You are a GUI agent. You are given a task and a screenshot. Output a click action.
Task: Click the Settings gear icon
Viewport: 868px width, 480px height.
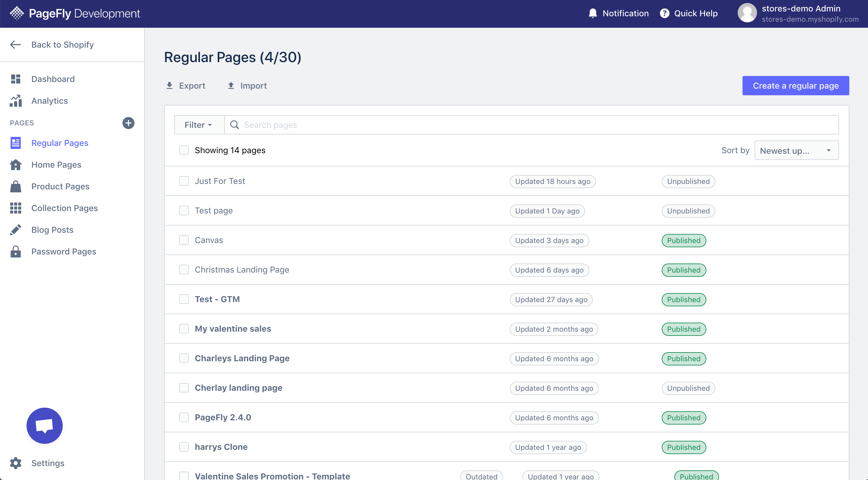coord(15,463)
